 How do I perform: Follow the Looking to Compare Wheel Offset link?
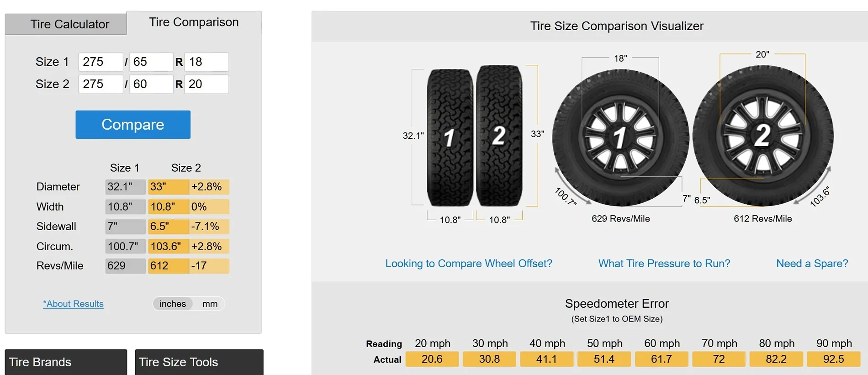coord(469,264)
